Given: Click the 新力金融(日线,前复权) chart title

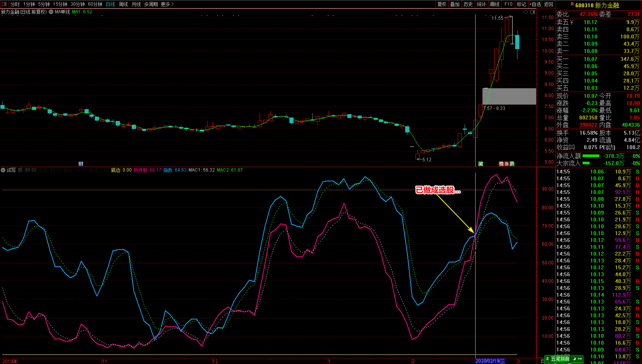Looking at the screenshot, I should coord(24,12).
